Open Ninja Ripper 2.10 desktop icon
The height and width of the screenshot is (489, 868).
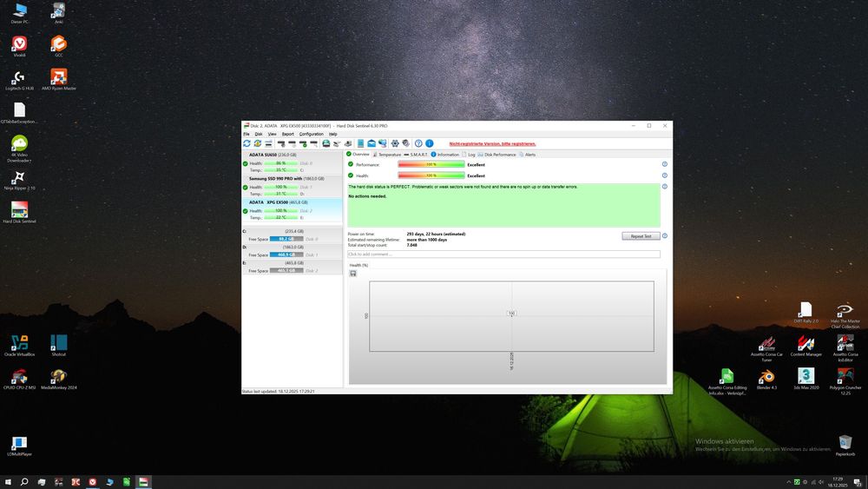pos(19,180)
